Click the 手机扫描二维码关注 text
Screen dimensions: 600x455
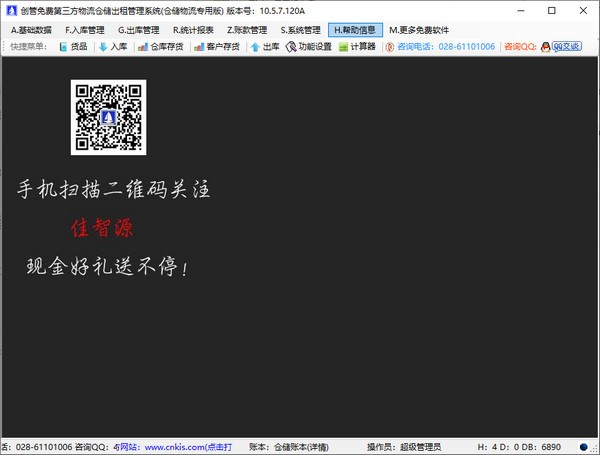[114, 189]
